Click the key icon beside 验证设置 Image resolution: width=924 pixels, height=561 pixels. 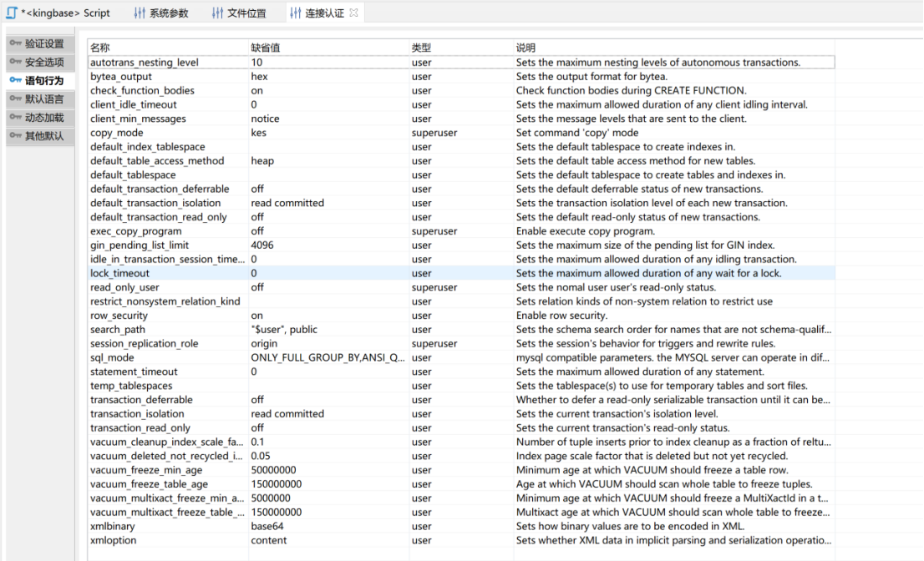tap(14, 43)
